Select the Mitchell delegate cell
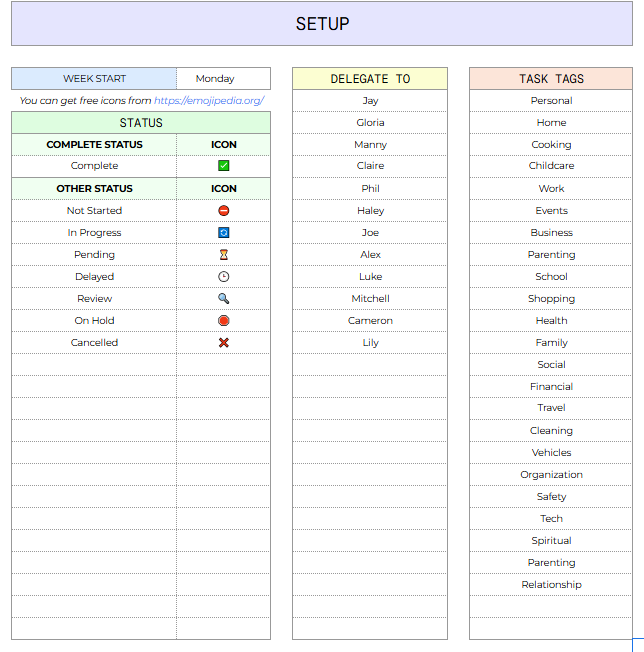This screenshot has height=652, width=644. [370, 299]
